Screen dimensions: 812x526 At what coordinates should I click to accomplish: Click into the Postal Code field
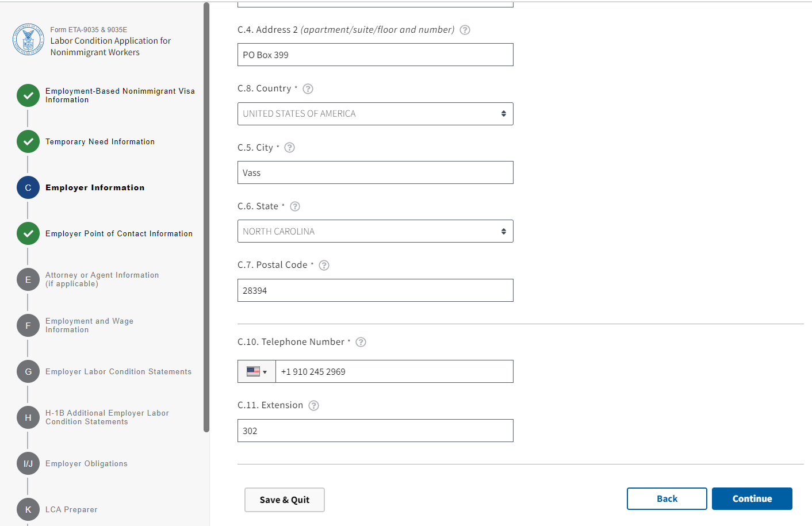tap(375, 290)
